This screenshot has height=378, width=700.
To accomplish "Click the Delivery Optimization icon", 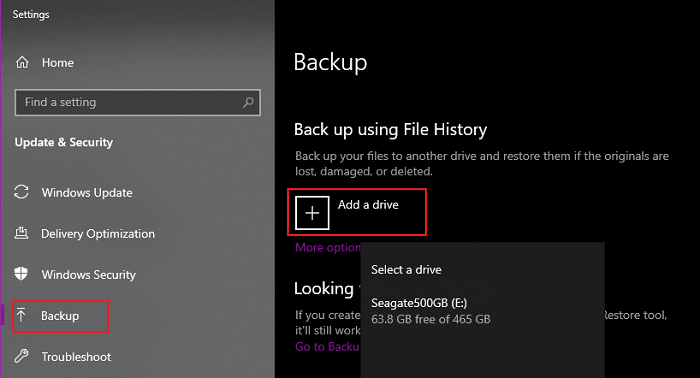I will tap(21, 233).
